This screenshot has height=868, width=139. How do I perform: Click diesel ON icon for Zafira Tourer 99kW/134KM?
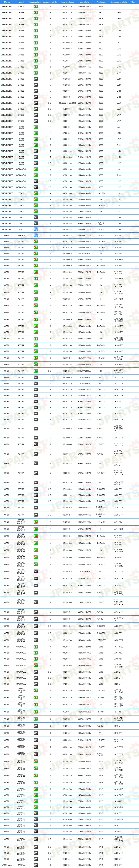pos(36,825)
